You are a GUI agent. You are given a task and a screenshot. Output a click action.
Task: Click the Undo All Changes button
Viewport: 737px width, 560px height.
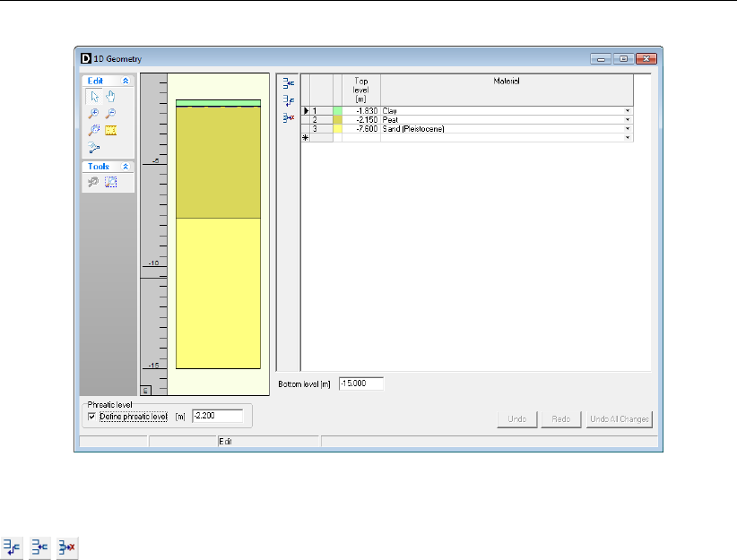coord(620,419)
